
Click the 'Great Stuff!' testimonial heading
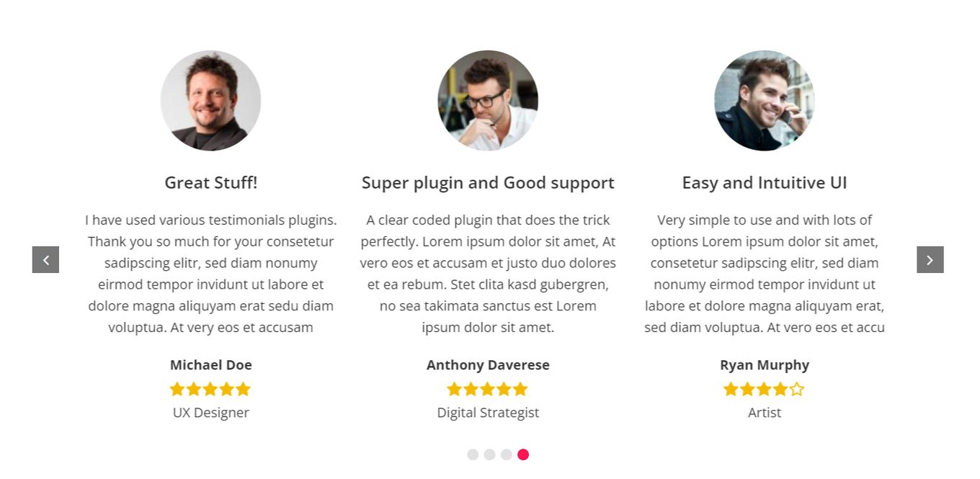(210, 183)
